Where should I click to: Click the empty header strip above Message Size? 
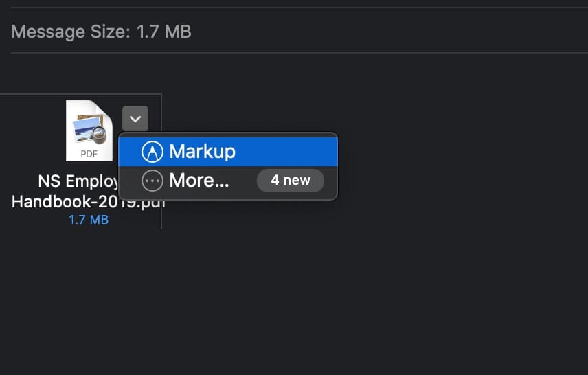[295, 3]
